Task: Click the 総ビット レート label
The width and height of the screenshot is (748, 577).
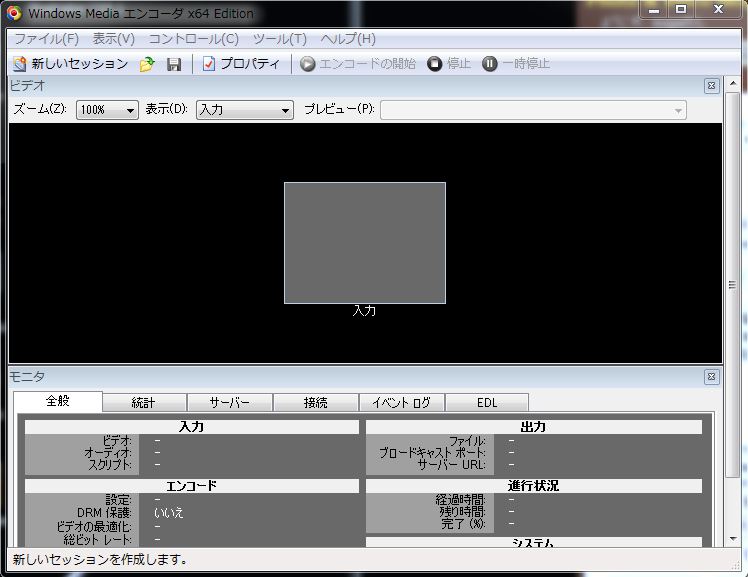Action: [x=97, y=540]
